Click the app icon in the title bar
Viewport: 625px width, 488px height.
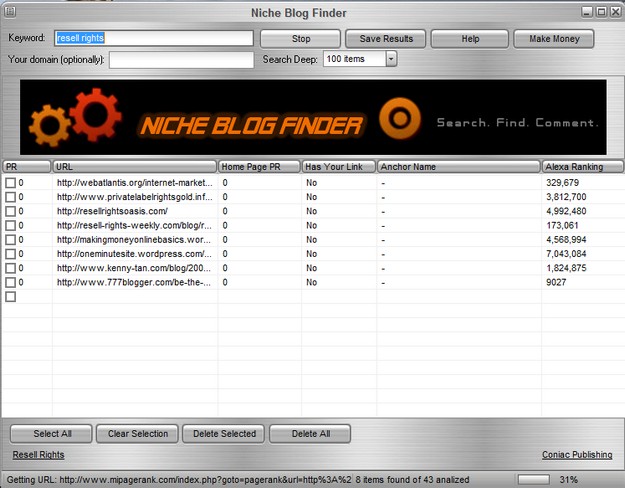[10, 12]
